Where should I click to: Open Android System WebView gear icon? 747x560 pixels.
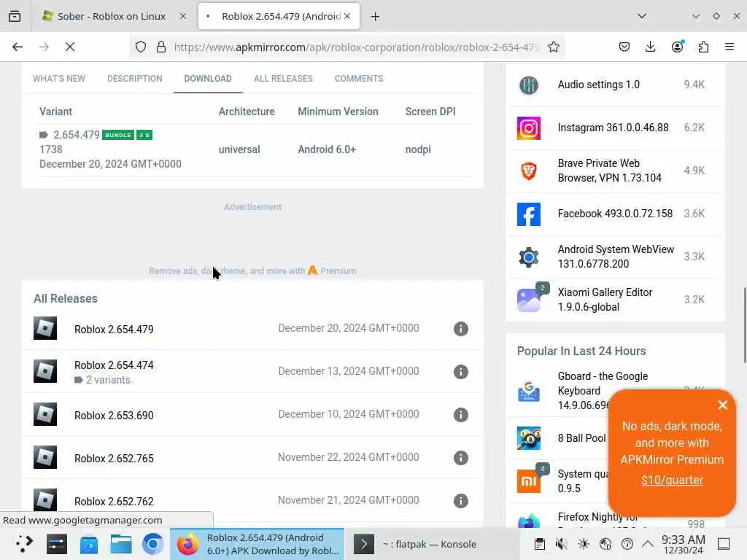coord(529,257)
